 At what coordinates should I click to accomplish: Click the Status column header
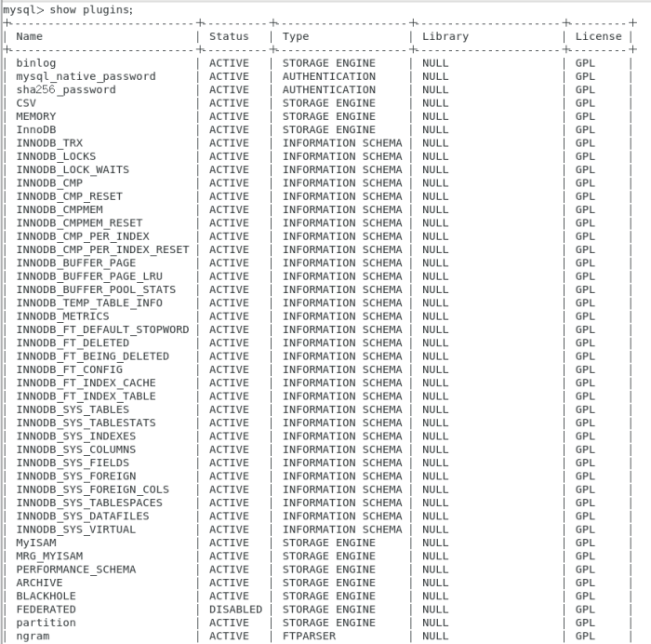pos(229,36)
